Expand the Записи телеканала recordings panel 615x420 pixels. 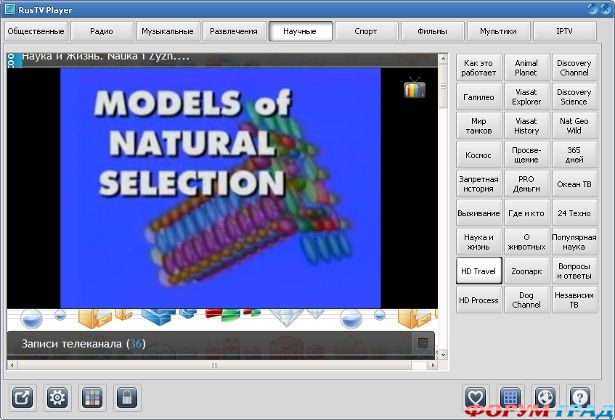[x=423, y=343]
